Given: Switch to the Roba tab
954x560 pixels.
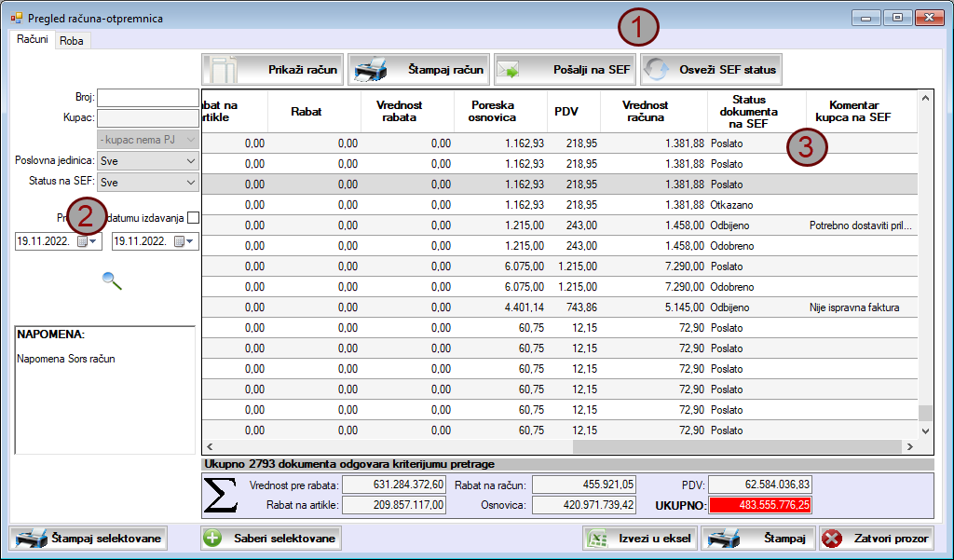Looking at the screenshot, I should pos(72,41).
